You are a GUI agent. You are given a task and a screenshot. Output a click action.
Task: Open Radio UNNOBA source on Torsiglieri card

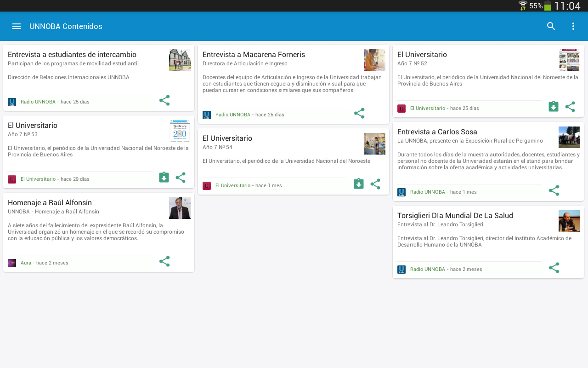428,270
